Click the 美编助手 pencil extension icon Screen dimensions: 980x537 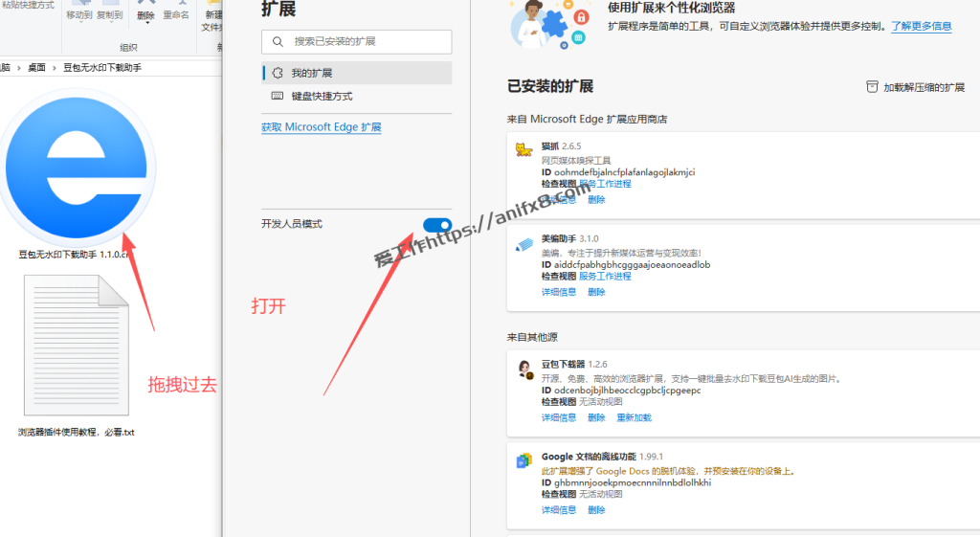(x=523, y=244)
